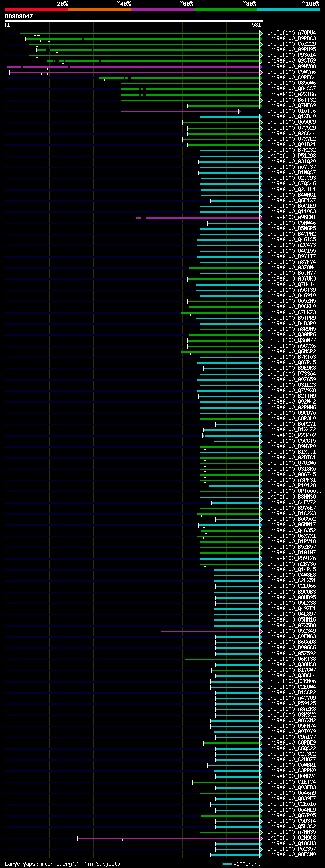Open the UniRef100_Q2N9C8 entry
This screenshot has width=325, height=868.
291,838
